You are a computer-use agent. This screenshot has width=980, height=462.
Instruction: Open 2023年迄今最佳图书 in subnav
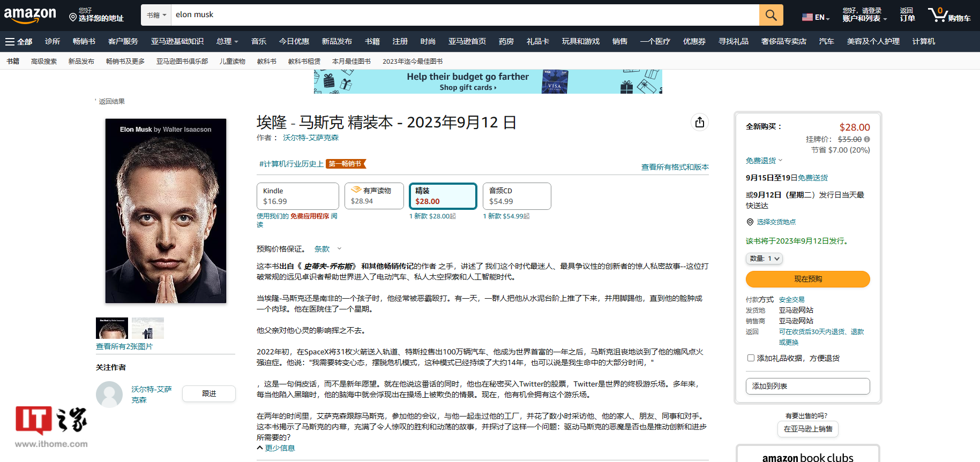tap(413, 61)
